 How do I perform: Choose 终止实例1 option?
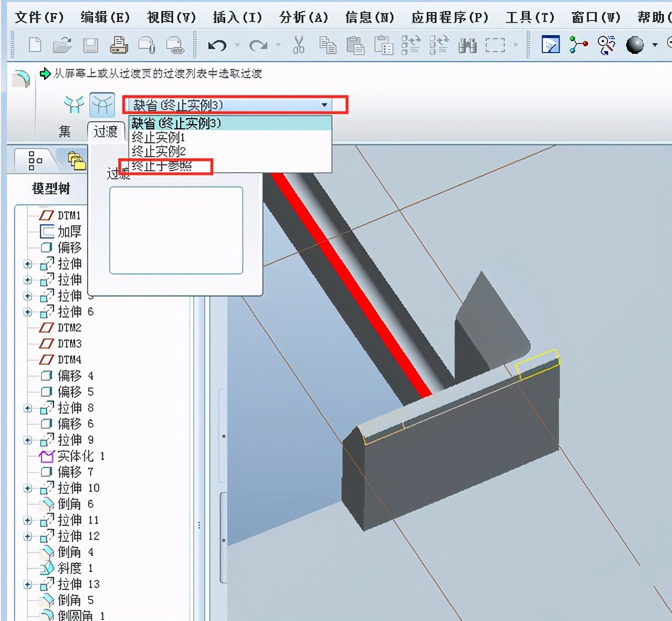coord(158,138)
